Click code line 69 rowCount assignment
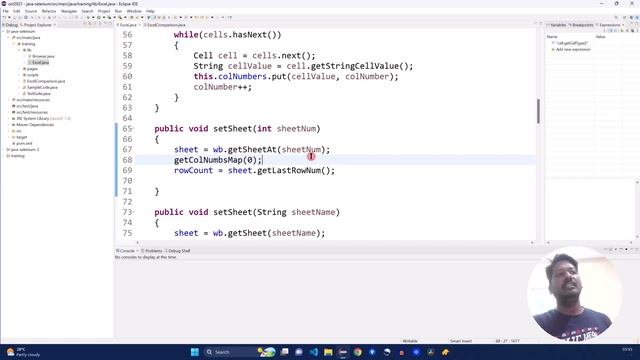Viewport: 640px width, 360px height. (254, 171)
